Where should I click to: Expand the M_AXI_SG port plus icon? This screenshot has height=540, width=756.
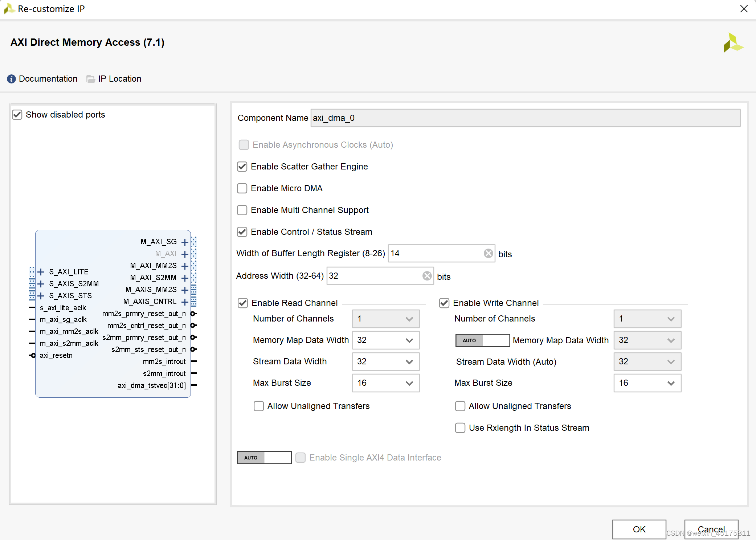(x=185, y=242)
